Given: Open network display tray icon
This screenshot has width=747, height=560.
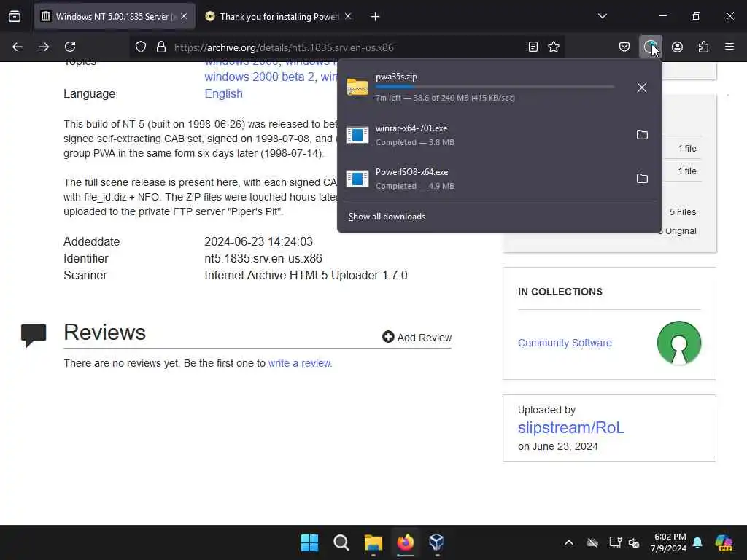Looking at the screenshot, I should pos(616,542).
